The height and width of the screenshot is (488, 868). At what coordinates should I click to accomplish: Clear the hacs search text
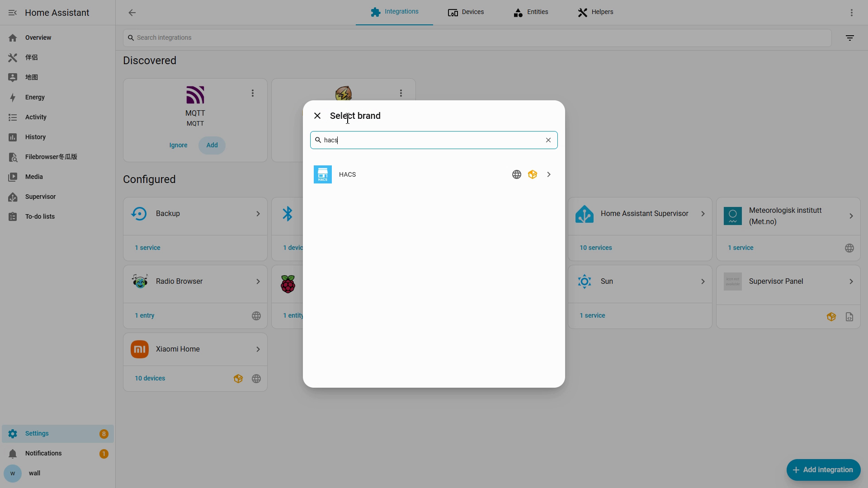coord(548,140)
